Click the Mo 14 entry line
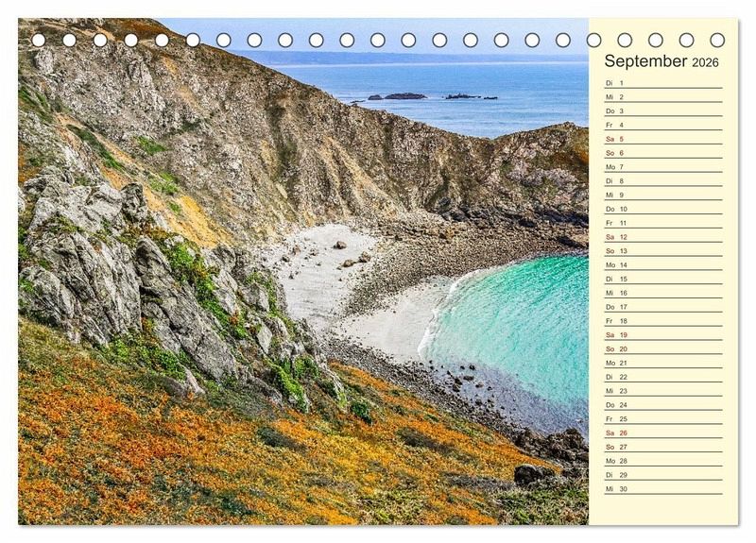Viewport: 756px width, 543px height. pyautogui.click(x=662, y=265)
